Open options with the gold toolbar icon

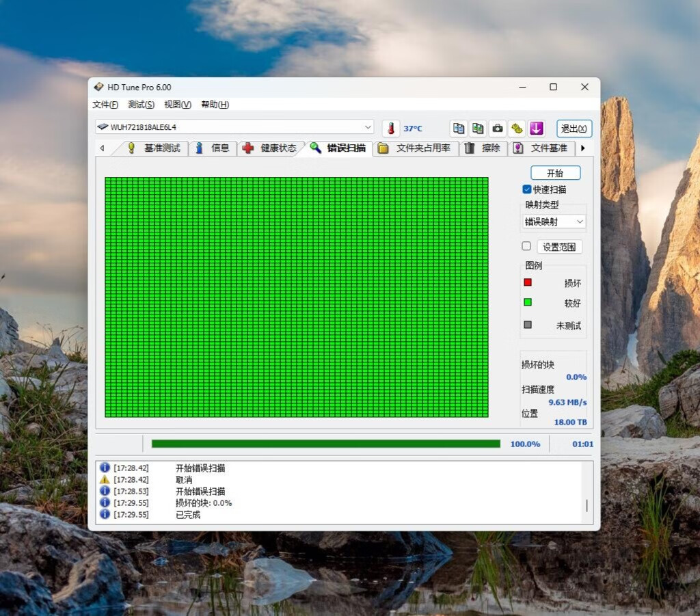(517, 129)
